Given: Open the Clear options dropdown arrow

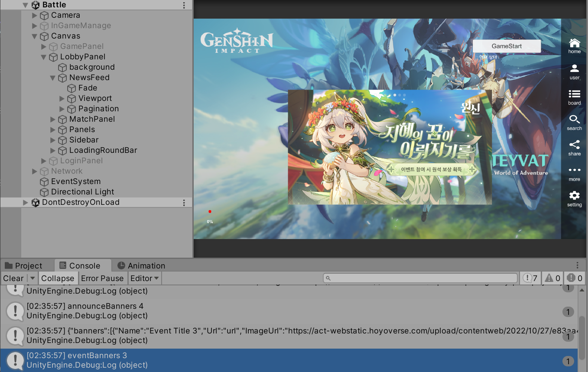Looking at the screenshot, I should [x=32, y=278].
